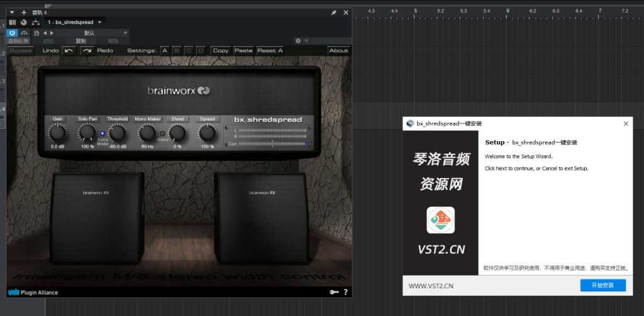Toggle the 自动化:关 automation button

18,41
